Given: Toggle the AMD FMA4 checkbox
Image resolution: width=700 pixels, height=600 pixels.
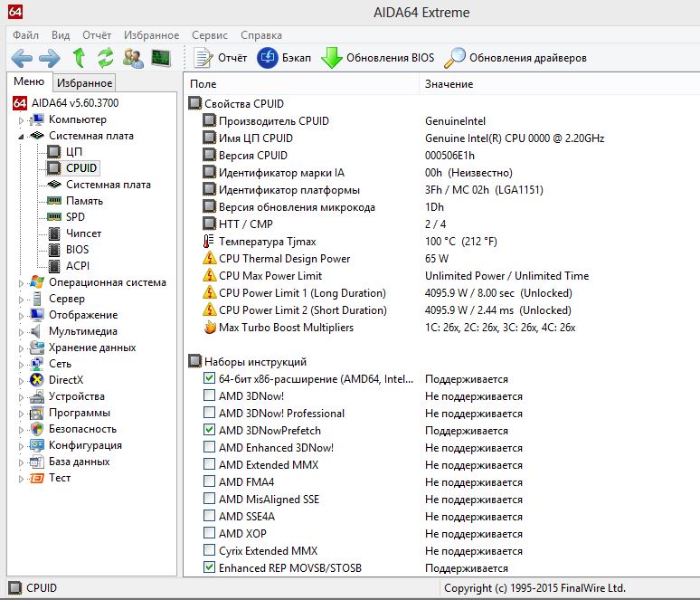Looking at the screenshot, I should tap(209, 481).
